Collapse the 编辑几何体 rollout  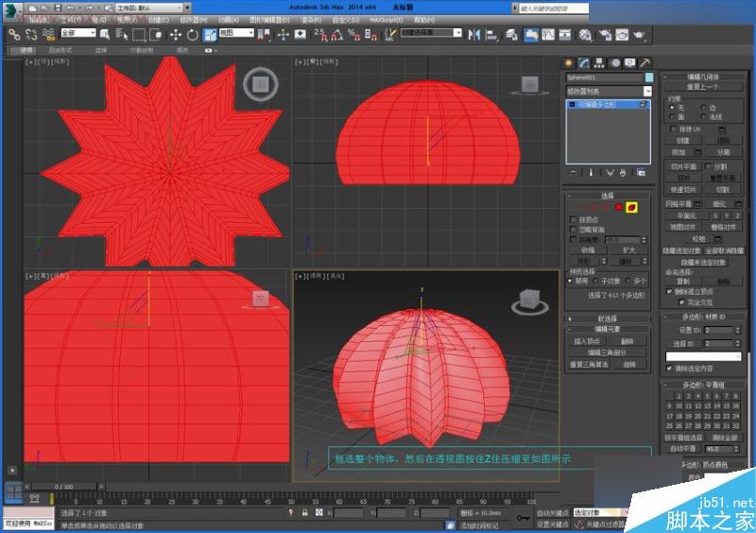[x=704, y=77]
